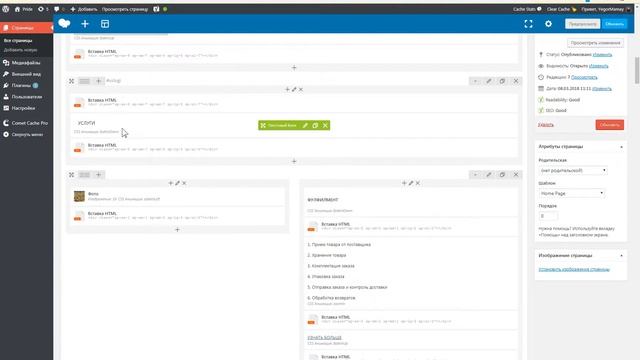The width and height of the screenshot is (640, 360).
Task: Click red Обновить publish button
Action: pyautogui.click(x=609, y=124)
